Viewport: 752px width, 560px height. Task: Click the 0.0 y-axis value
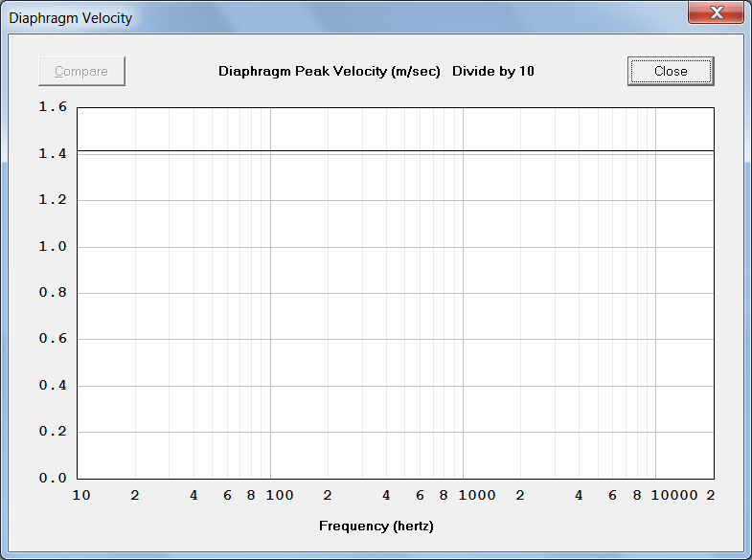click(x=53, y=478)
